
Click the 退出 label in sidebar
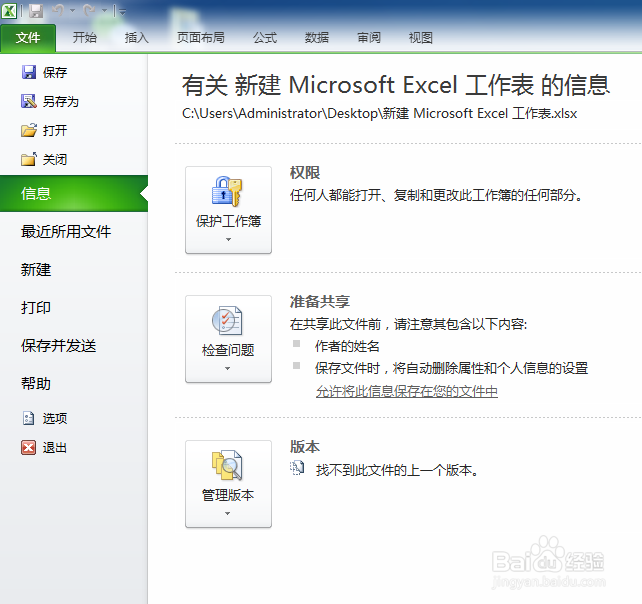(x=55, y=448)
